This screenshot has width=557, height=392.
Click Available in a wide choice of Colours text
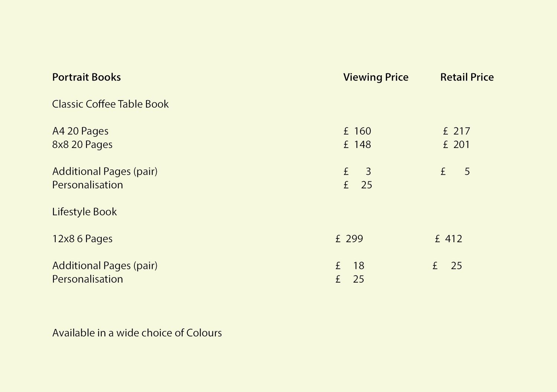[x=137, y=333]
